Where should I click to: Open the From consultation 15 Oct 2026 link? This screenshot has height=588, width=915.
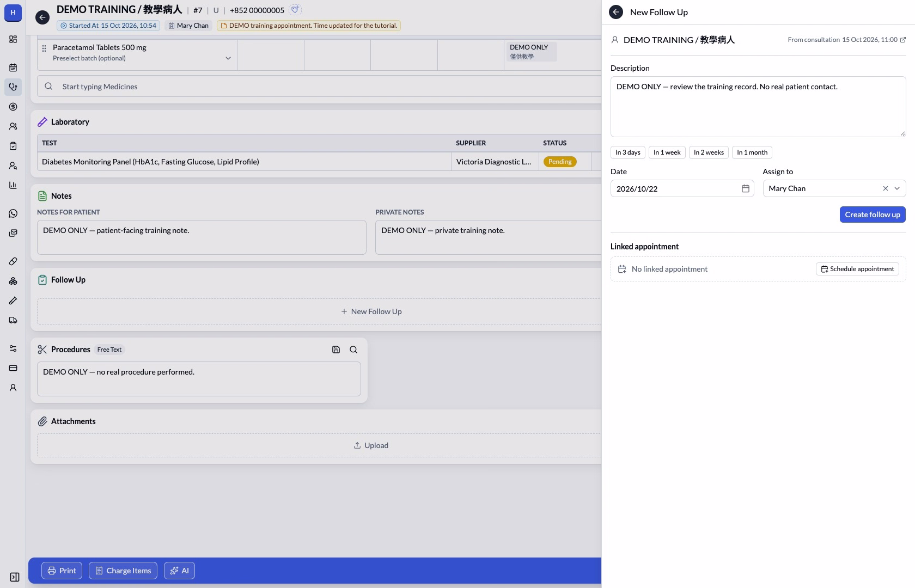click(846, 40)
